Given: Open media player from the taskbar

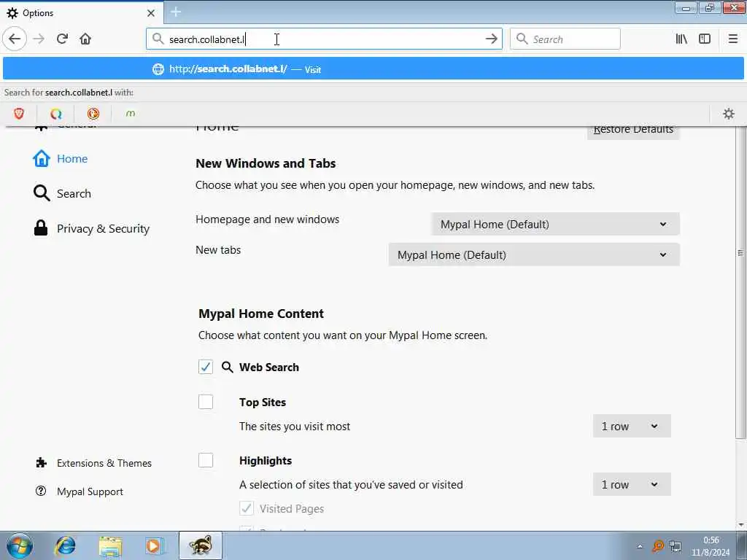Looking at the screenshot, I should pos(155,545).
